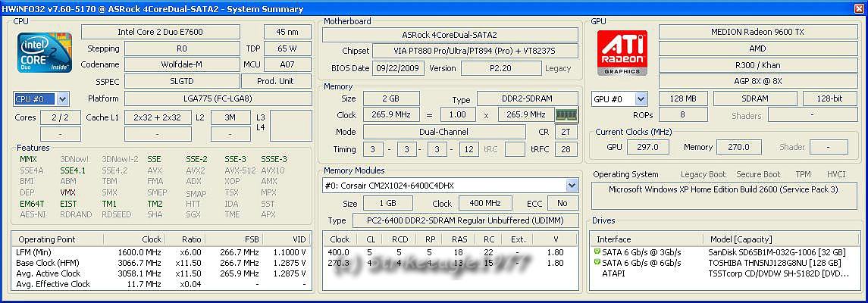The height and width of the screenshot is (303, 868).
Task: Select the Wolfdale-M codename field
Action: 182,64
